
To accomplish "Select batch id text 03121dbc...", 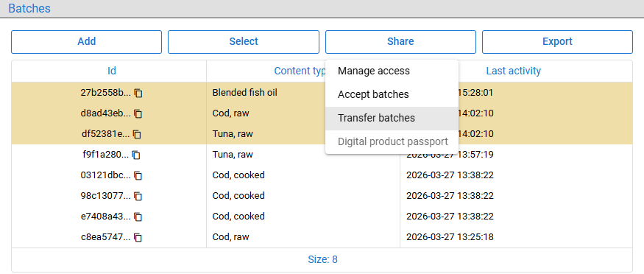I will 106,175.
